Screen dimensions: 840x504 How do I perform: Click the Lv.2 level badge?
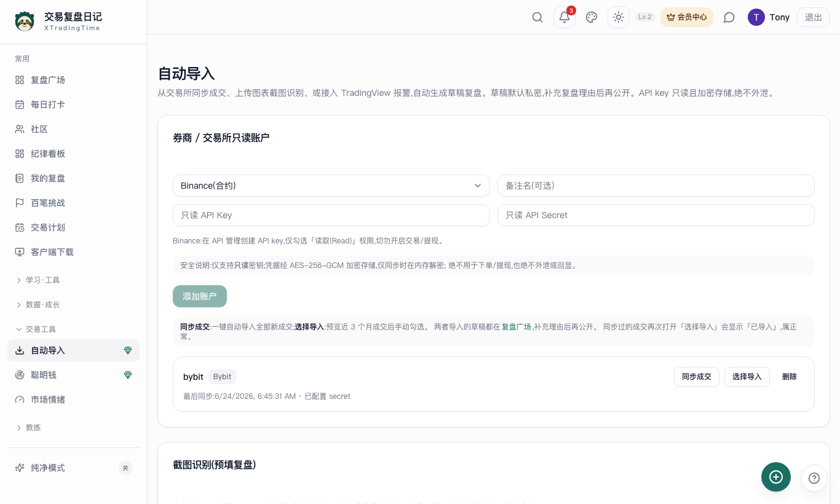pos(645,17)
